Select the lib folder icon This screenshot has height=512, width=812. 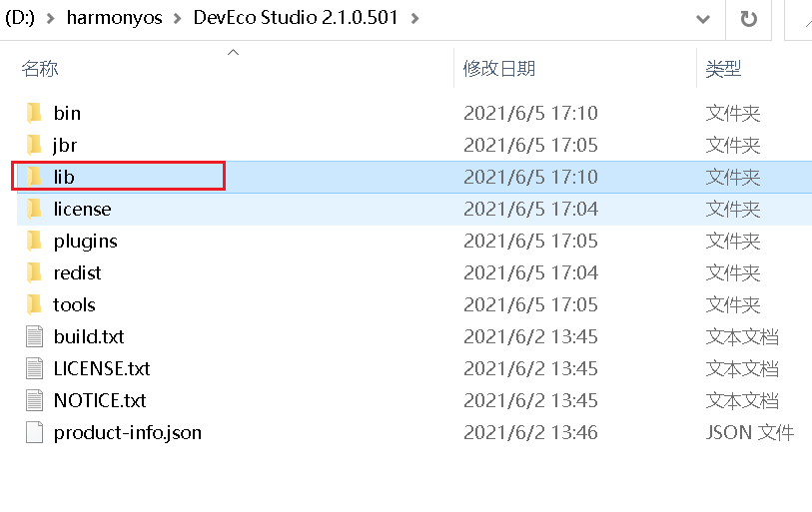pyautogui.click(x=34, y=177)
